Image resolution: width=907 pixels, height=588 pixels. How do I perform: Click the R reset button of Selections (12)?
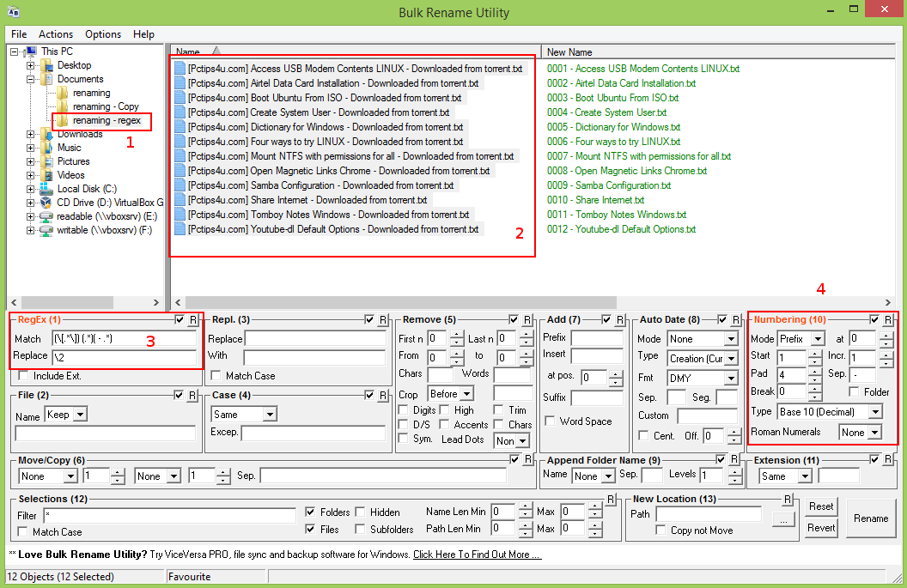[x=611, y=499]
